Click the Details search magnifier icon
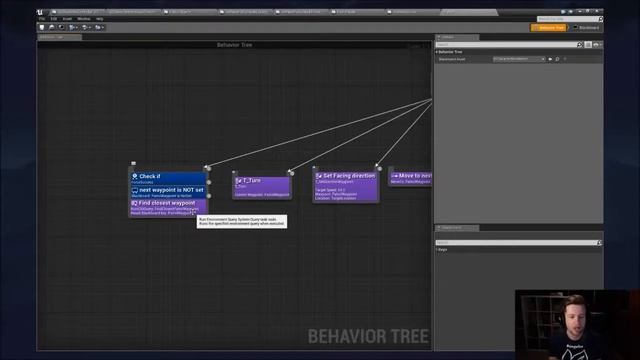 click(x=580, y=44)
